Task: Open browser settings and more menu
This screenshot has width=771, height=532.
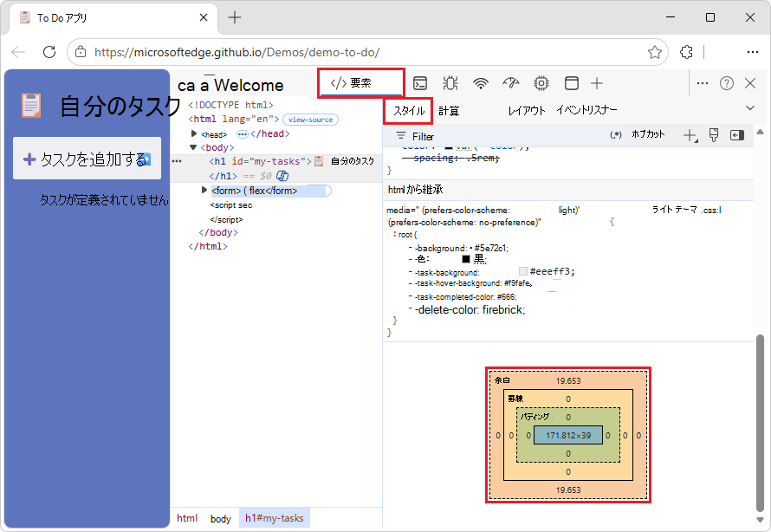Action: (x=752, y=52)
